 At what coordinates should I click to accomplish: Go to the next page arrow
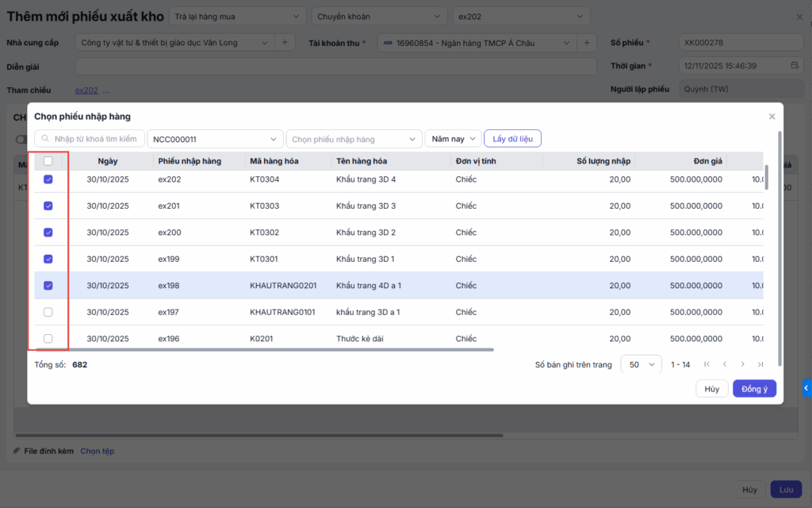(x=742, y=364)
